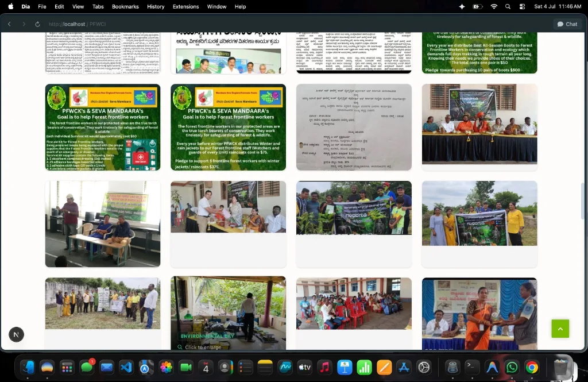
Task: Open Trash from the Dock
Action: pos(560,368)
